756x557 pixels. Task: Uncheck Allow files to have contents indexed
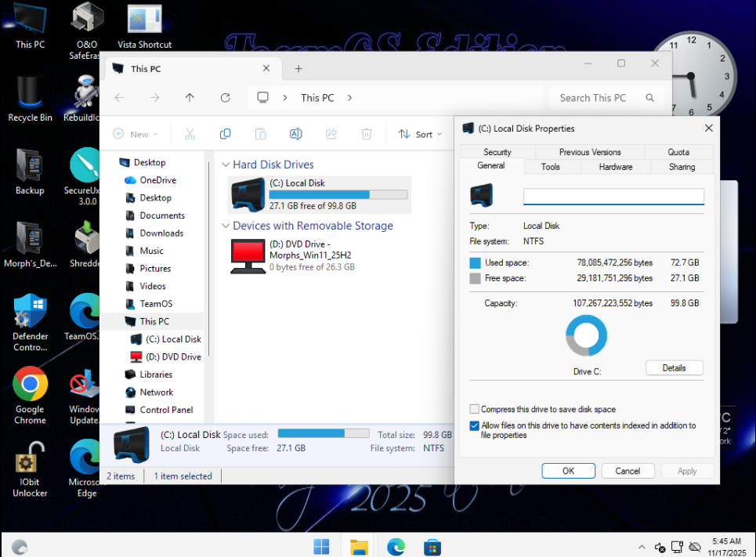click(475, 426)
